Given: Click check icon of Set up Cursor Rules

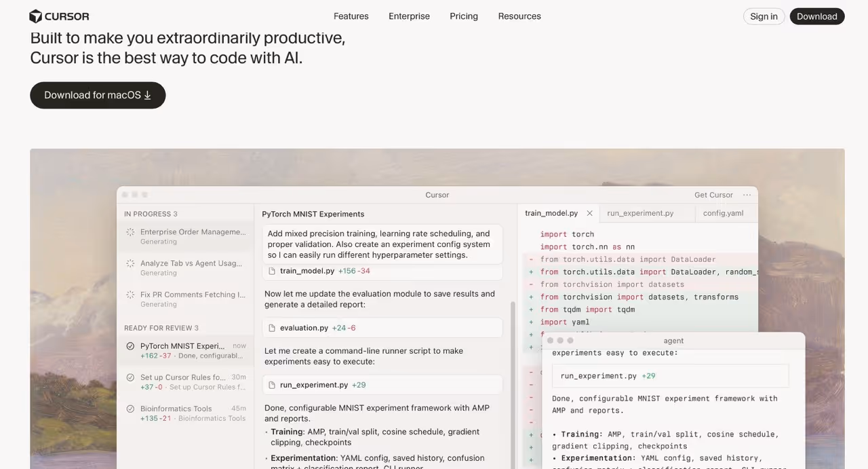Looking at the screenshot, I should (130, 377).
